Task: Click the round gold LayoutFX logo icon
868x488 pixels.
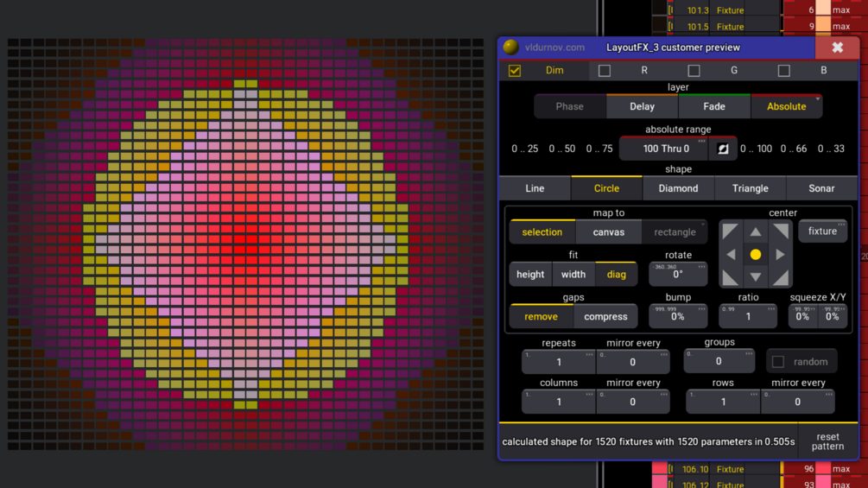Action: click(x=511, y=47)
